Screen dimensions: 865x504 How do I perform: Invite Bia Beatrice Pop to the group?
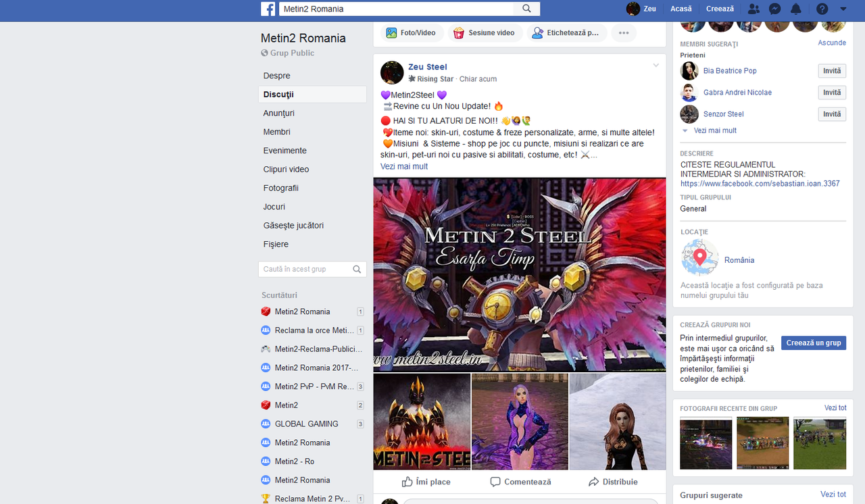[831, 70]
